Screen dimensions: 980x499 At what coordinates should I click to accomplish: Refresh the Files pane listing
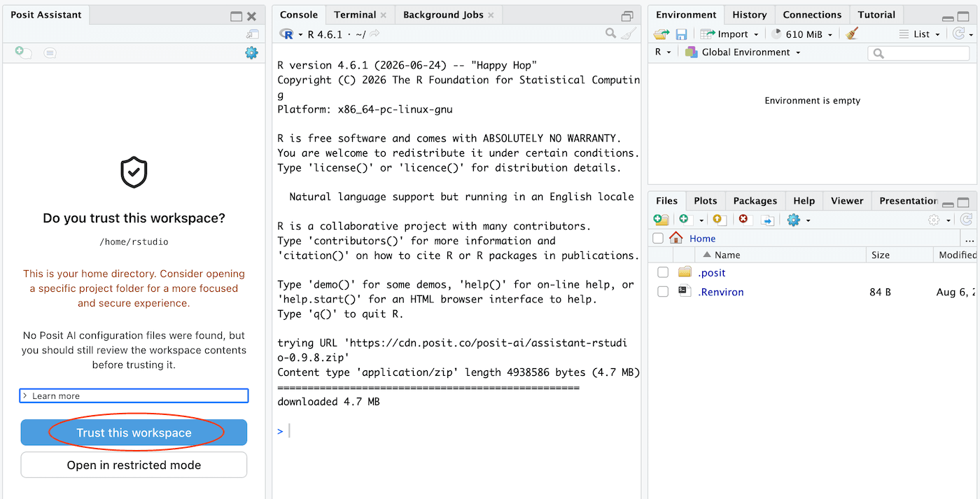coord(967,220)
